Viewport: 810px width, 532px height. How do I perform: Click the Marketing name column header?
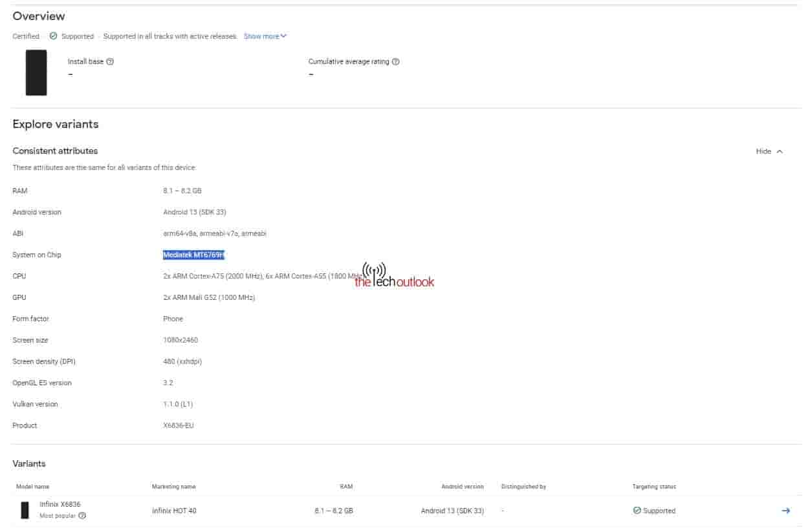[x=173, y=487]
